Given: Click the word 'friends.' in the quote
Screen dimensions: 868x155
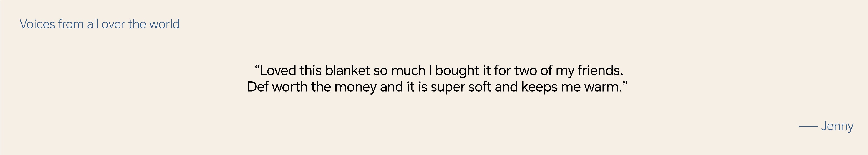Looking at the screenshot, I should pos(601,70).
